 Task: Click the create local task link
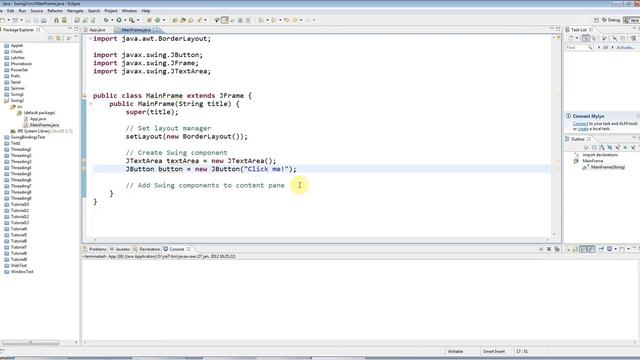tap(583, 129)
